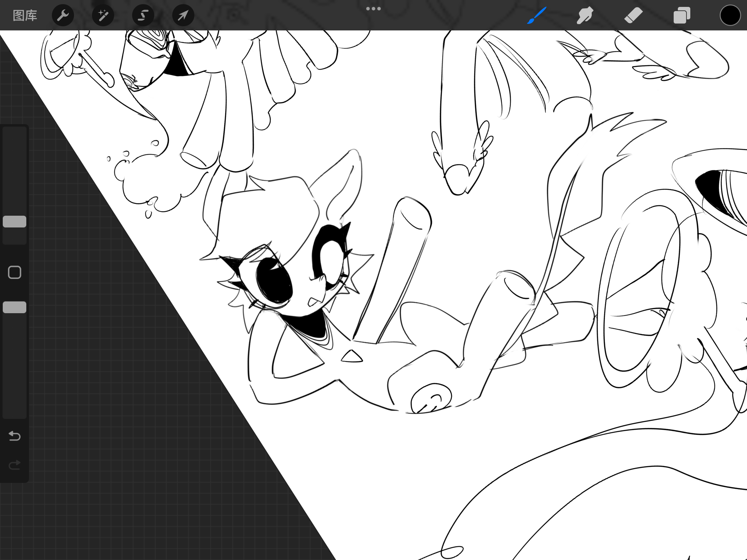The height and width of the screenshot is (560, 747).
Task: Activate the Selection S-shaped tool
Action: pos(143,16)
